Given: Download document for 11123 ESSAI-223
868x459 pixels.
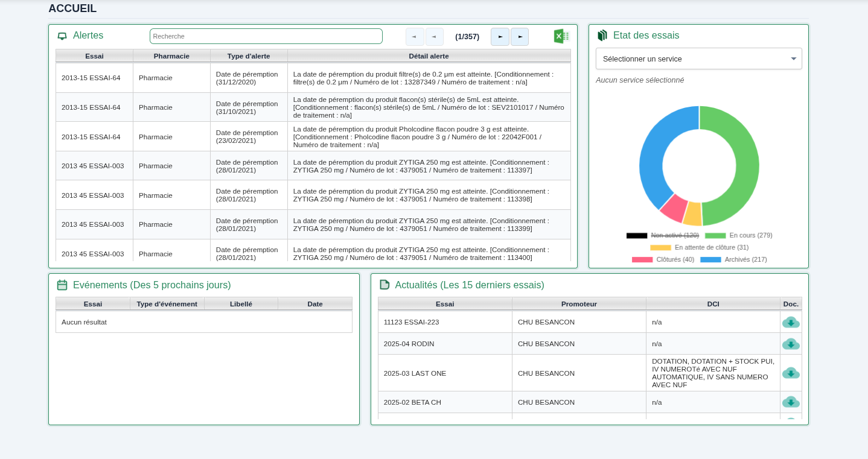Looking at the screenshot, I should click(791, 323).
